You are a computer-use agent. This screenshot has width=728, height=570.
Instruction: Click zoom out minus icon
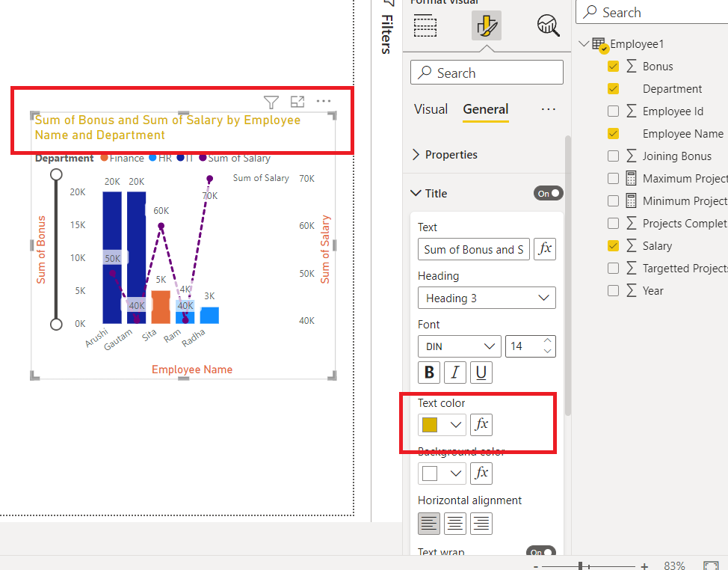point(536,566)
